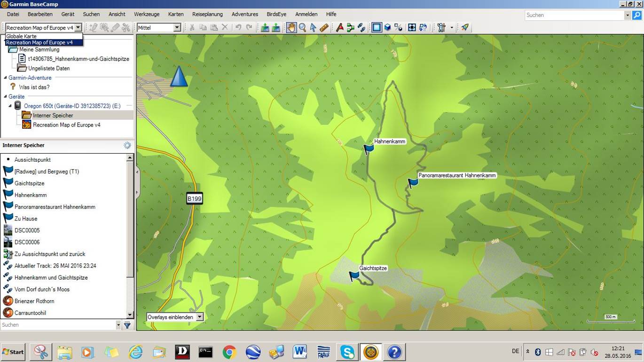This screenshot has width=644, height=362.
Task: Select the Gaichtspitze waypoint in the list
Action: (x=29, y=183)
